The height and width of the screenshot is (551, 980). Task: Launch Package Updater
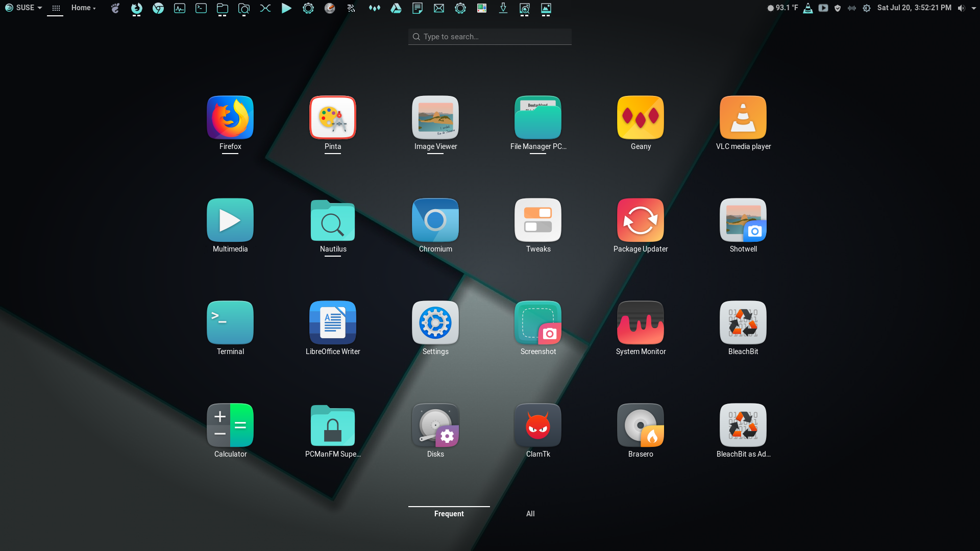[641, 220]
